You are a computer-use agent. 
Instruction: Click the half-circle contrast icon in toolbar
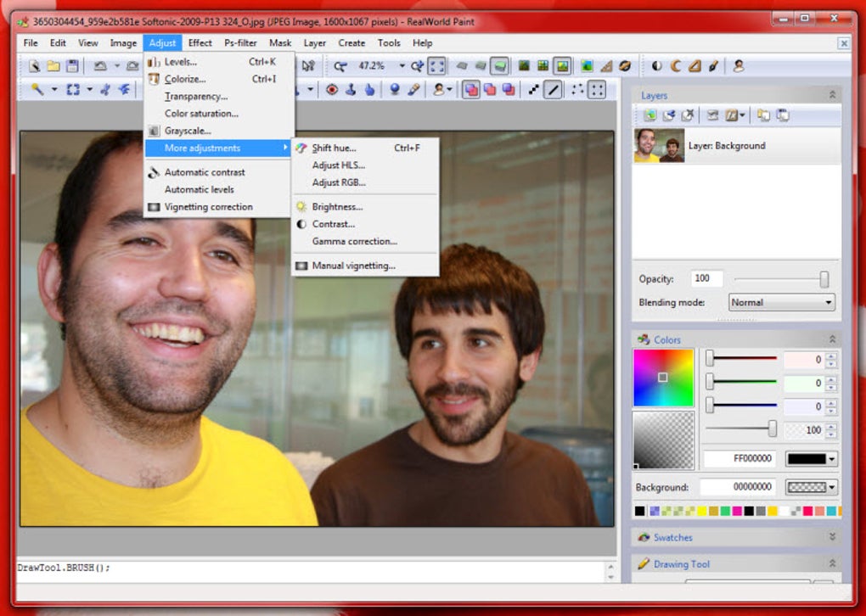[x=656, y=66]
